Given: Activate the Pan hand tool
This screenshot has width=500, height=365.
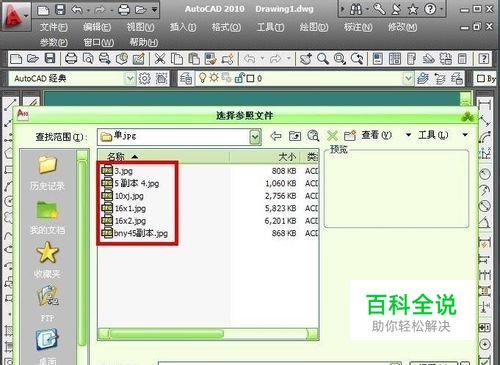Looking at the screenshot, I should (305, 59).
